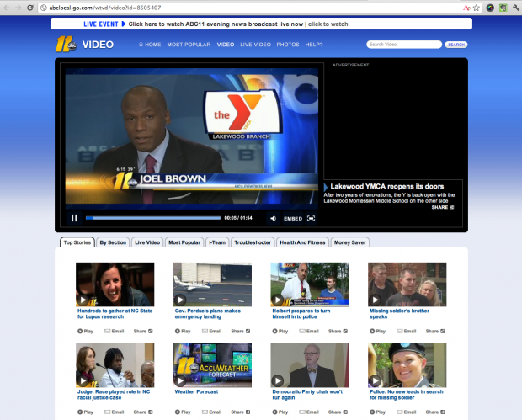
Task: Click Email under Lupus research story
Action: 115,331
